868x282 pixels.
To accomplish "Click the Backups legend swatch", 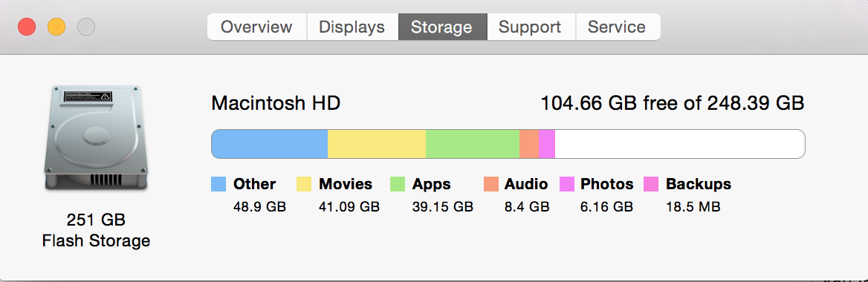I will 652,184.
